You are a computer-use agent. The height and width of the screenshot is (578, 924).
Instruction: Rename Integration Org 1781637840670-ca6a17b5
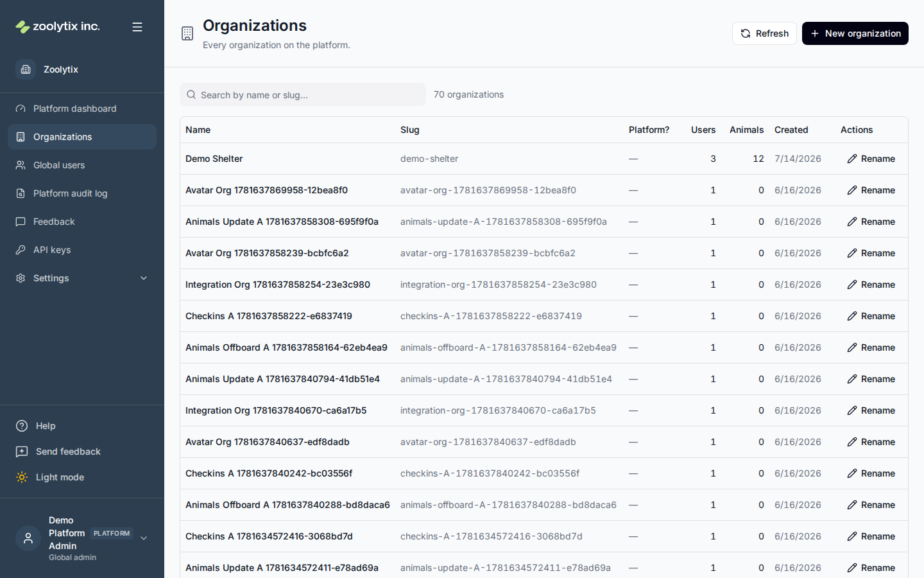[x=871, y=410]
